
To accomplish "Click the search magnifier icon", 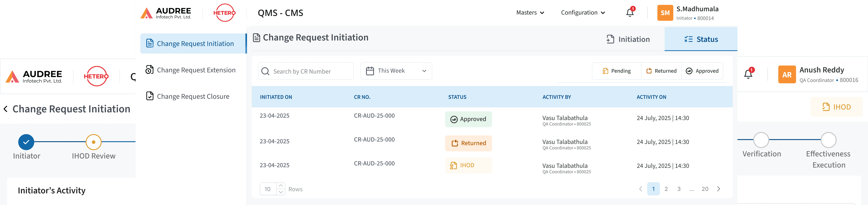I will (x=265, y=71).
